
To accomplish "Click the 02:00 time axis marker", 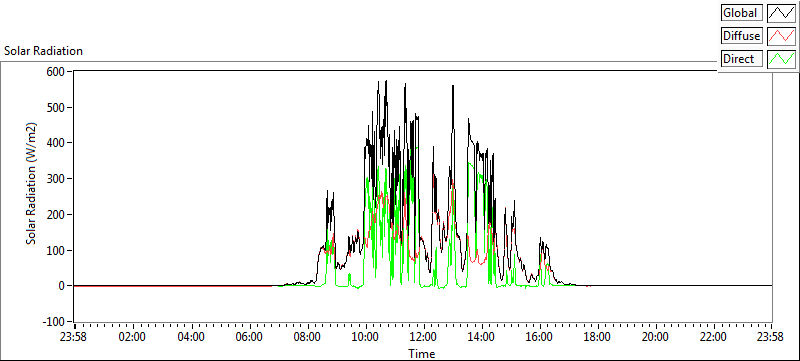I will [x=133, y=337].
